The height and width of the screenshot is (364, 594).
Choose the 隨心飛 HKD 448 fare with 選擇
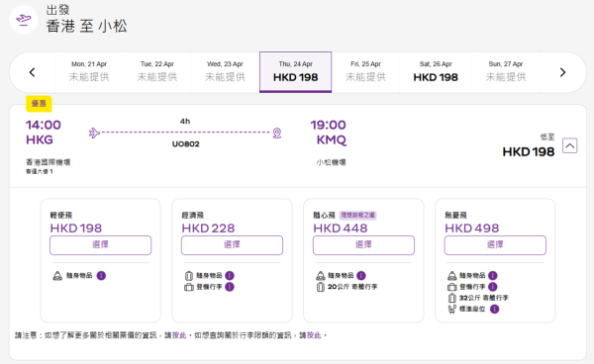(x=363, y=245)
